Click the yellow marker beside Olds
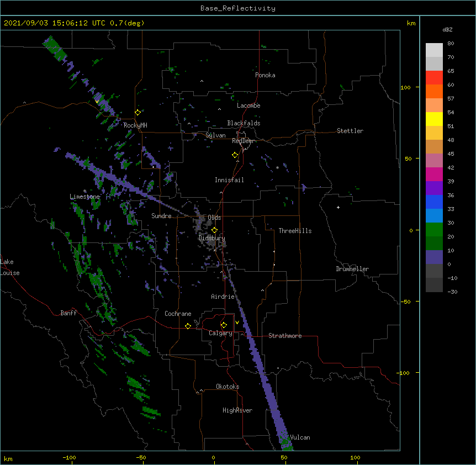This screenshot has height=465, width=476. 214,230
